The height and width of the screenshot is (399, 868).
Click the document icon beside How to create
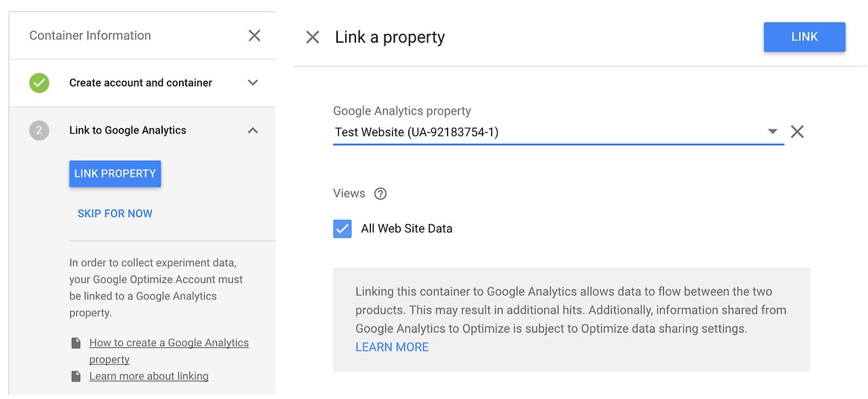77,343
